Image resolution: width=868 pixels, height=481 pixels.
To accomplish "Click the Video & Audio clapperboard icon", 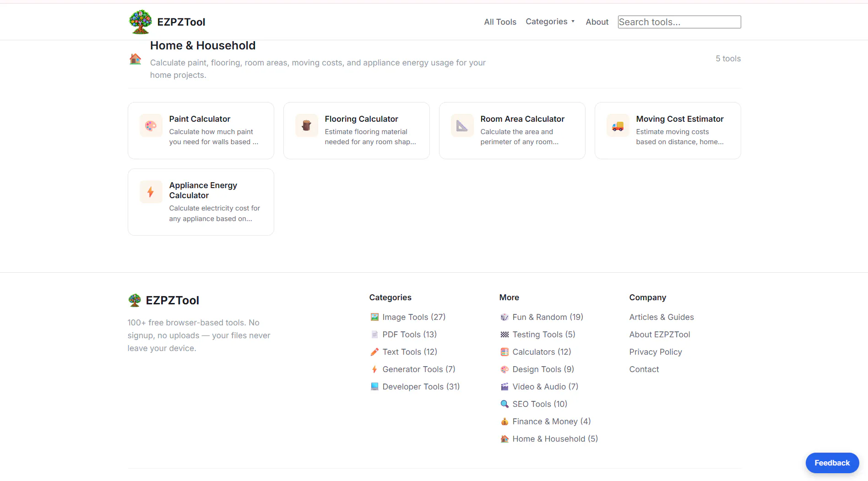I will [x=505, y=387].
